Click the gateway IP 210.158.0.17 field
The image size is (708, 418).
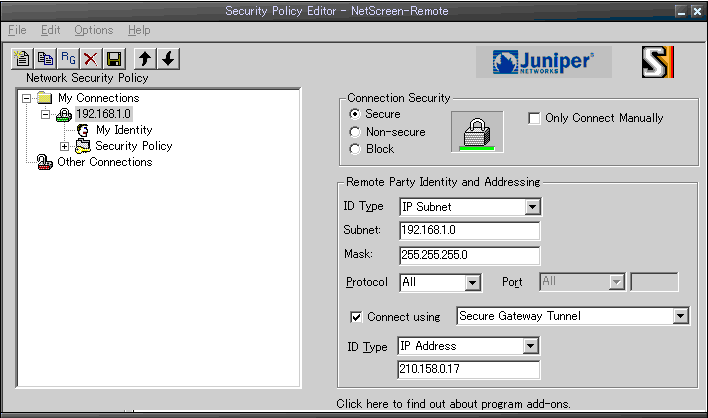pyautogui.click(x=469, y=370)
